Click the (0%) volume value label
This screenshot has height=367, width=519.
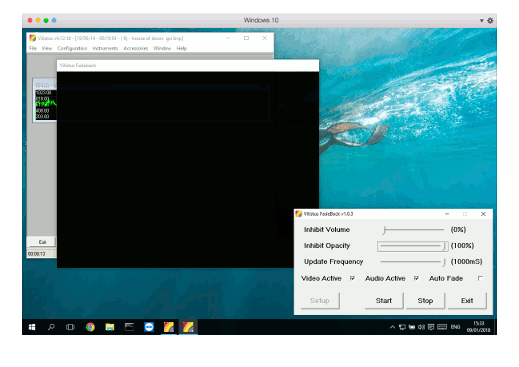(458, 230)
